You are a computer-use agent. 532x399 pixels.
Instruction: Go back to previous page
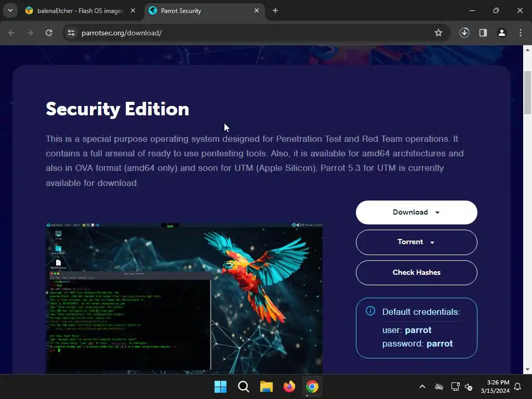(x=11, y=33)
